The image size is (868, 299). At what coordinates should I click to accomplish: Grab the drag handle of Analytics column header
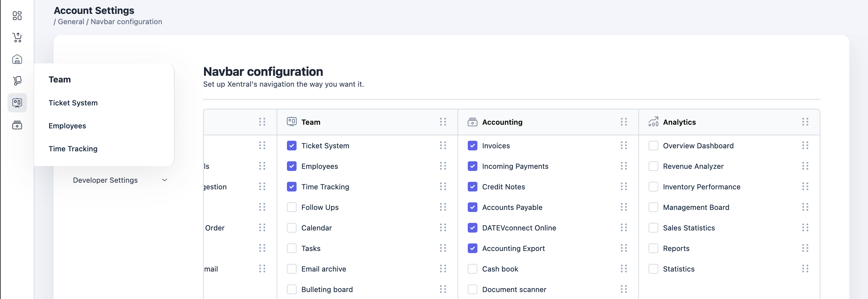805,122
